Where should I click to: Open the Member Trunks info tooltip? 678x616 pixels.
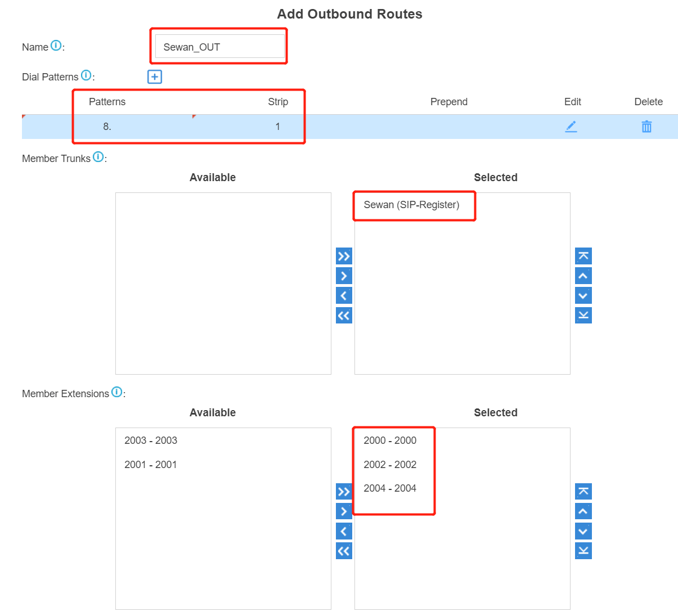click(98, 156)
